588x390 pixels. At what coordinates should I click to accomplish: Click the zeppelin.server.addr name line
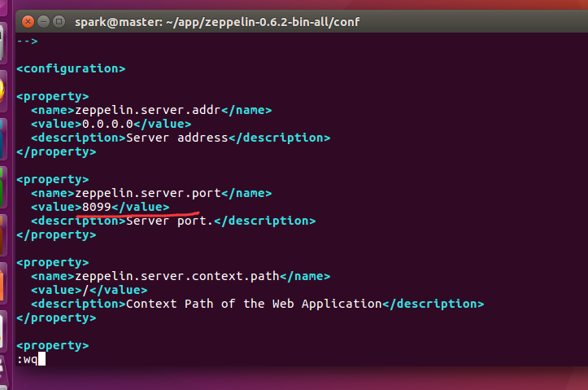pyautogui.click(x=151, y=111)
